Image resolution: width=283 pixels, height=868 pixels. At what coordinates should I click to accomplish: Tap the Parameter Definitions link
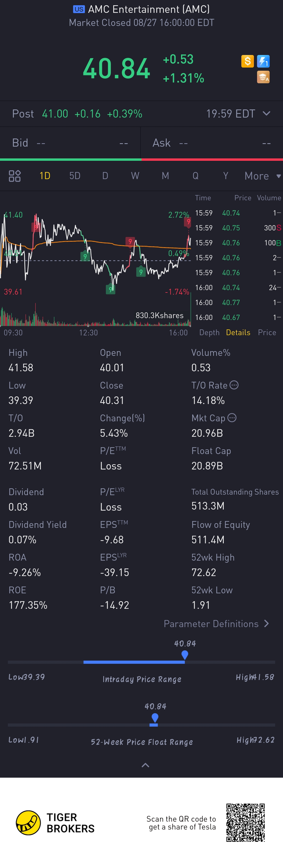[211, 624]
